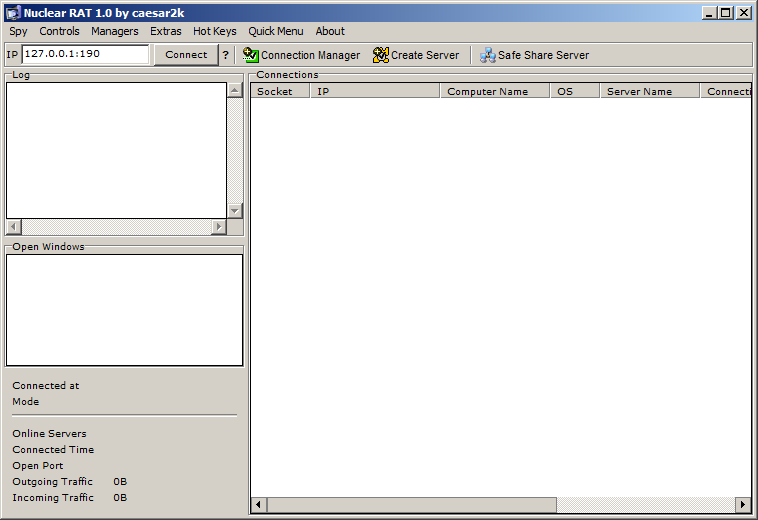Viewport: 758px width, 520px height.
Task: Click the Connections list scroll-left arrow
Action: click(x=259, y=505)
